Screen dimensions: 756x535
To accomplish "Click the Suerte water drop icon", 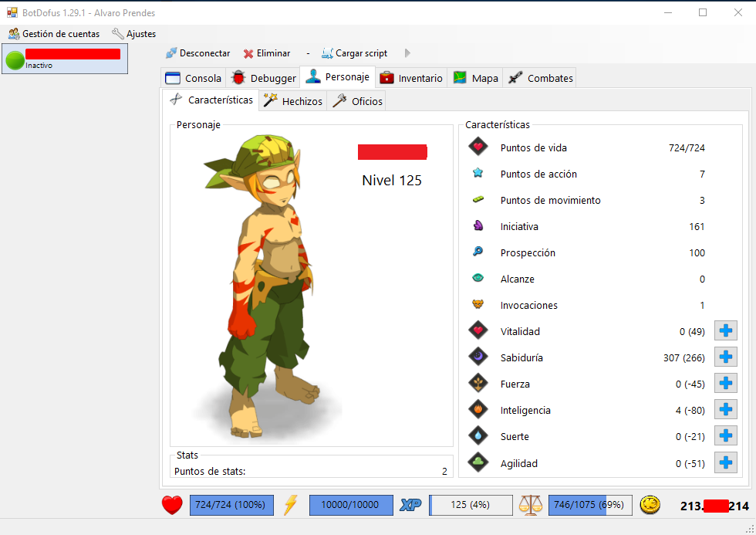I will pyautogui.click(x=478, y=435).
